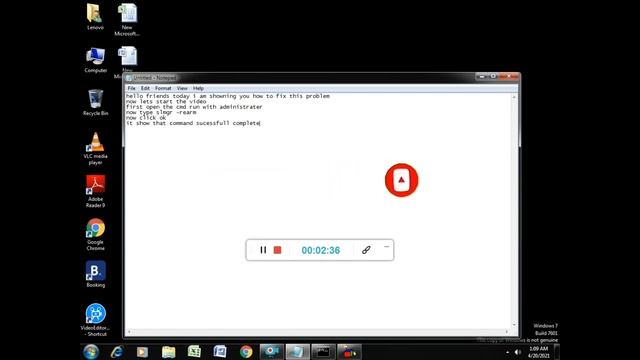
Task: Open Chrome from the taskbar
Action: [246, 351]
